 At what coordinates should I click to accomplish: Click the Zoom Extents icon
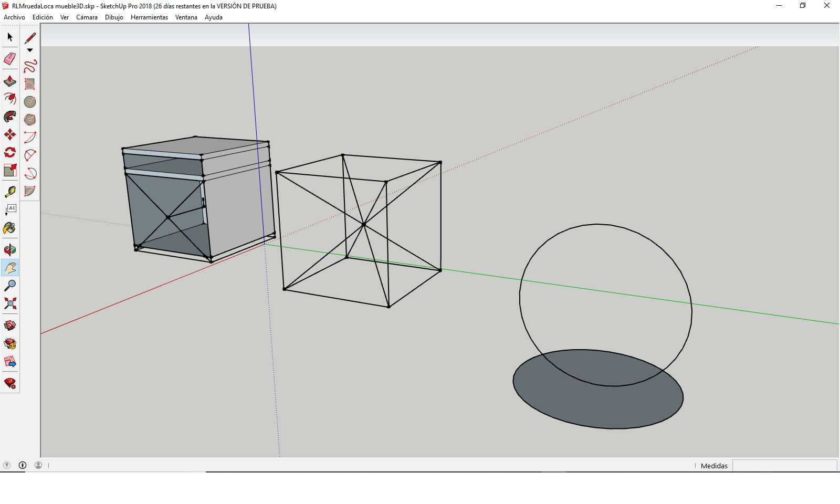[x=10, y=303]
